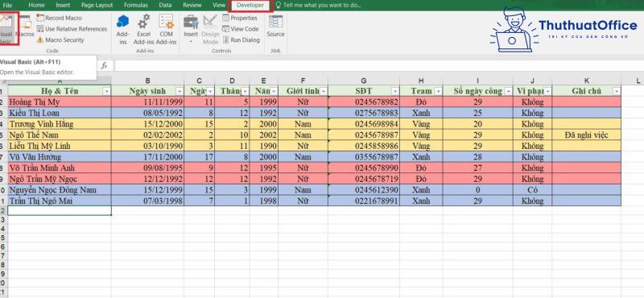Image resolution: width=644 pixels, height=298 pixels.
Task: Select birth date 15/12/2000 cell
Action: coord(147,124)
